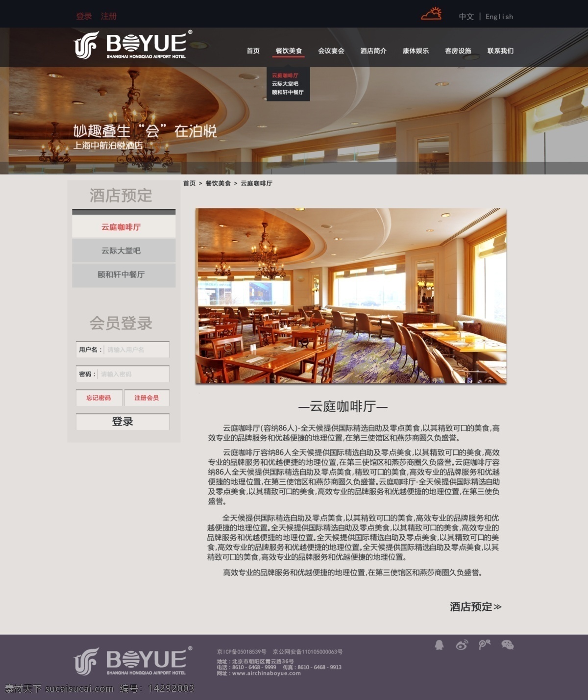Click 酒店预定 link with double chevron
This screenshot has height=700, width=588.
[476, 607]
